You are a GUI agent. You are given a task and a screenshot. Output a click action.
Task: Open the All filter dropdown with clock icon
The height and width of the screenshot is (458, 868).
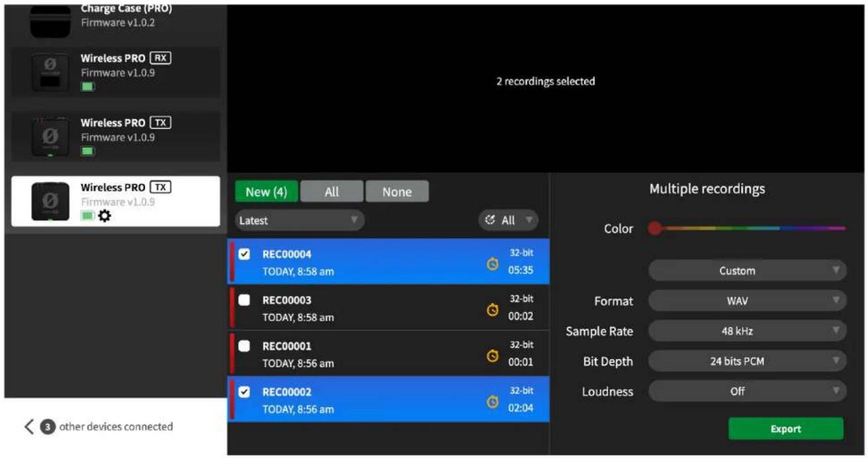click(x=508, y=221)
